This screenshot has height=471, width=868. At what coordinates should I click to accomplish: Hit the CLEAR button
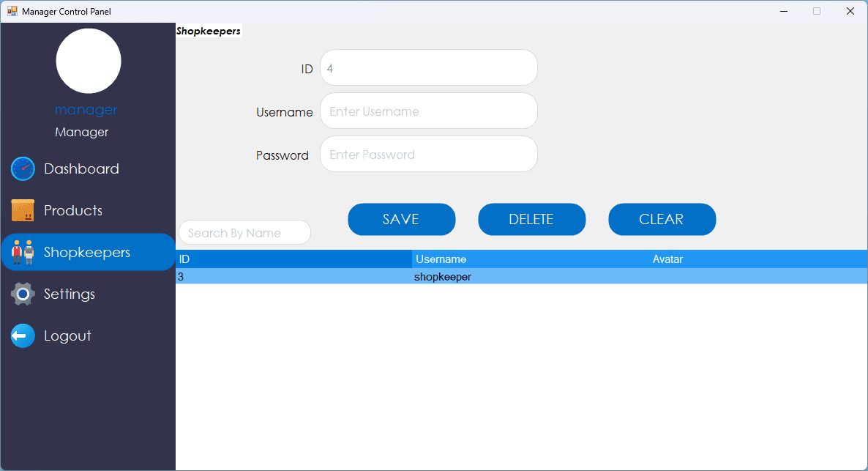tap(662, 219)
